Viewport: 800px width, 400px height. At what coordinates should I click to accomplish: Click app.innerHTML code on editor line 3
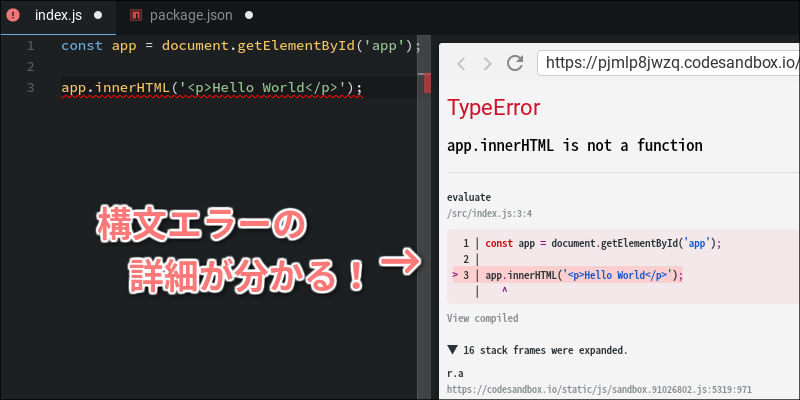click(212, 88)
